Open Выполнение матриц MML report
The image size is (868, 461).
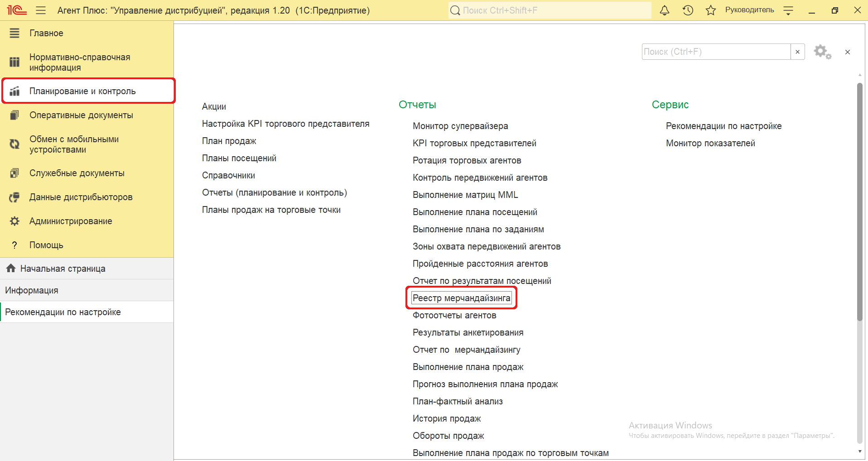465,195
